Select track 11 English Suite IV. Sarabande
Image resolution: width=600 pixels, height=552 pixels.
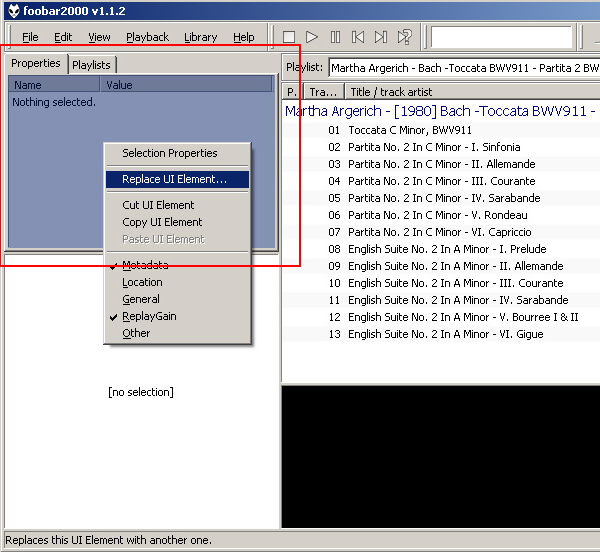click(x=441, y=300)
